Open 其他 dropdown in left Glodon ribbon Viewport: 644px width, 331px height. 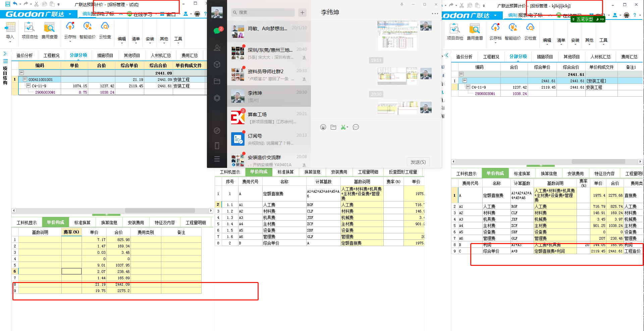point(164,40)
